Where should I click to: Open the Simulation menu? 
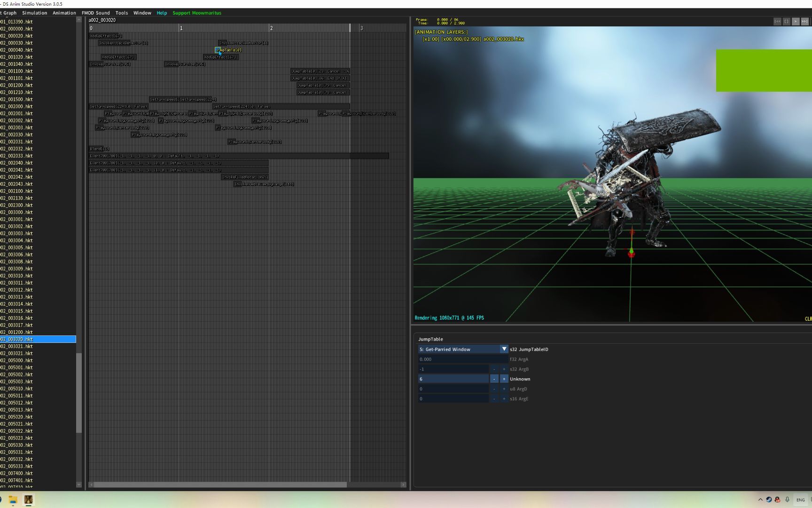[x=35, y=13]
